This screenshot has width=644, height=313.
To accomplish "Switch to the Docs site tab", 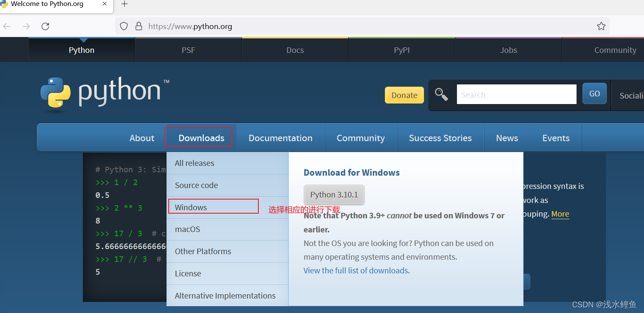I will coord(295,50).
